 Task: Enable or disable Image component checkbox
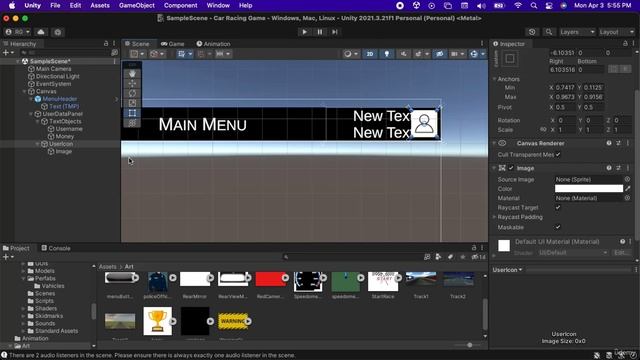coord(511,168)
